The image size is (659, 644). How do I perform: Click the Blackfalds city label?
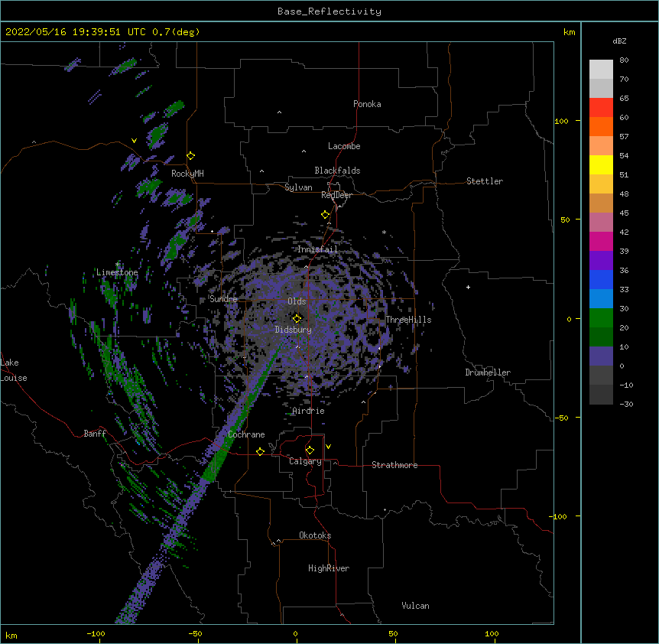(337, 171)
